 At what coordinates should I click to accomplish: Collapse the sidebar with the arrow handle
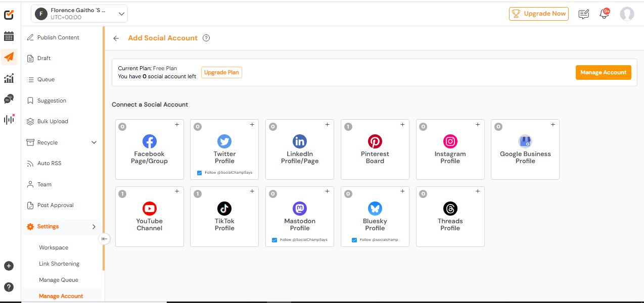(x=104, y=239)
